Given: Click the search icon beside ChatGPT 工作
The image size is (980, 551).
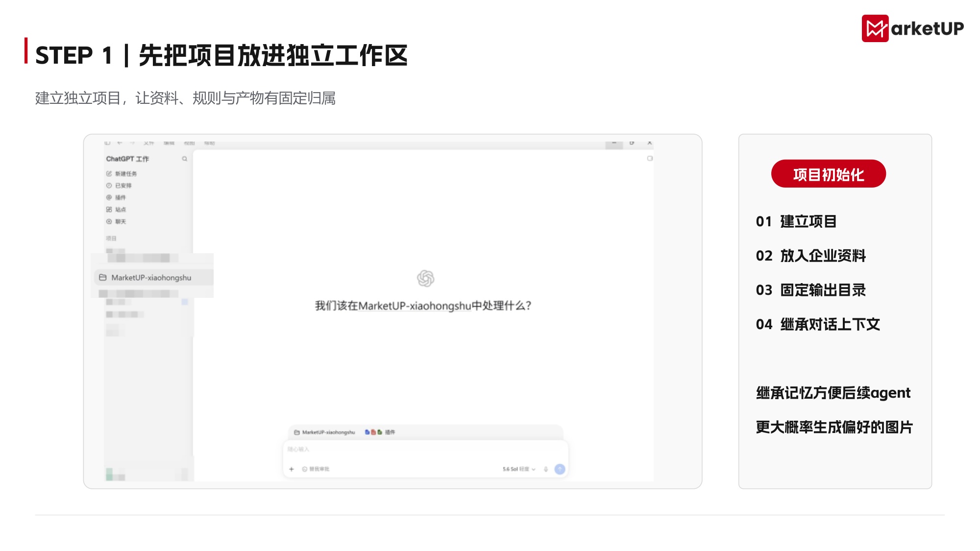Looking at the screenshot, I should coord(185,159).
